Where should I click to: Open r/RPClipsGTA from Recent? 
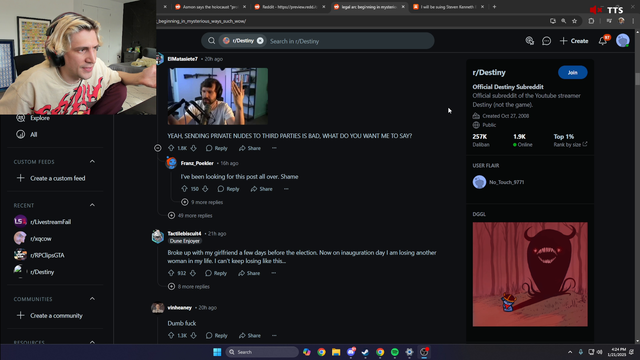47,255
